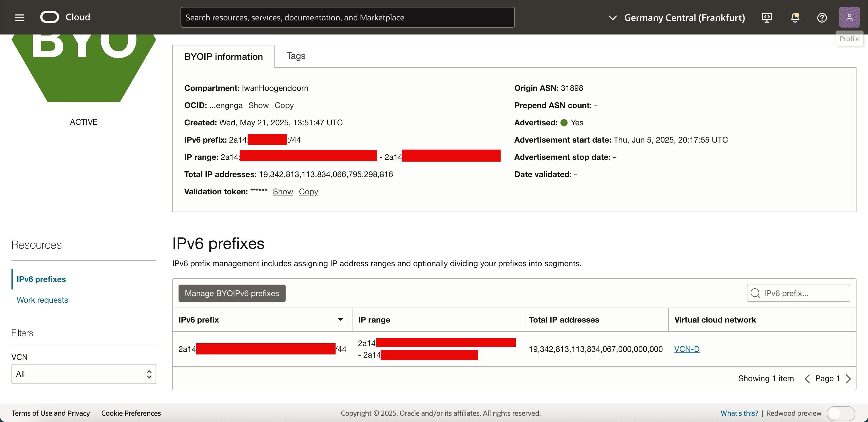Toggle the Redwood preview switch
The image size is (868, 422).
point(840,413)
